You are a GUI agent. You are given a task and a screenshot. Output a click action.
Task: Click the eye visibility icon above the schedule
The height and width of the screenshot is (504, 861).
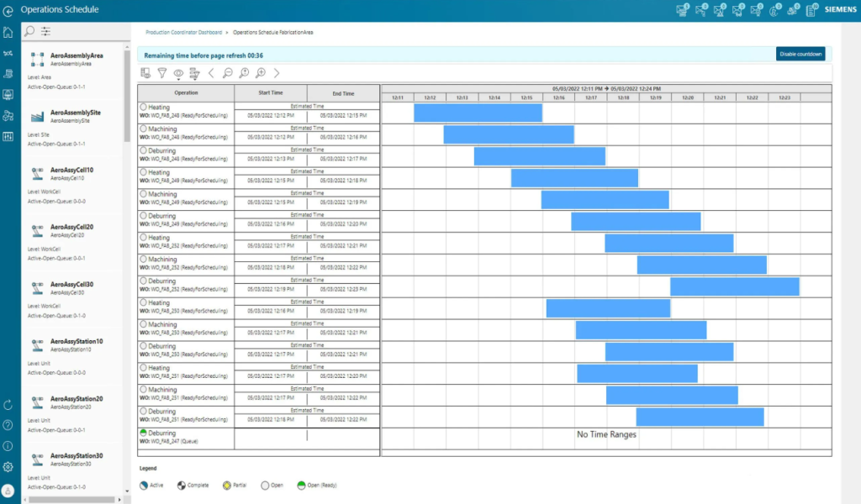click(179, 72)
